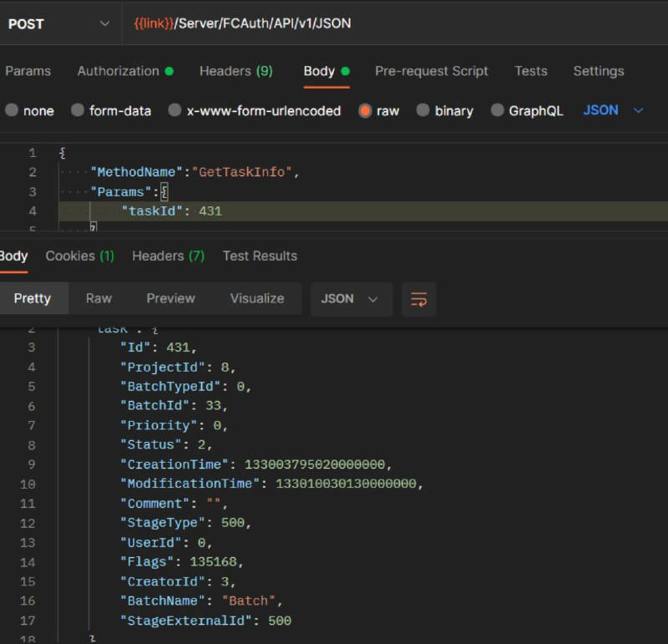Select the binary radio button
Screen dimensions: 668x644
(x=423, y=110)
